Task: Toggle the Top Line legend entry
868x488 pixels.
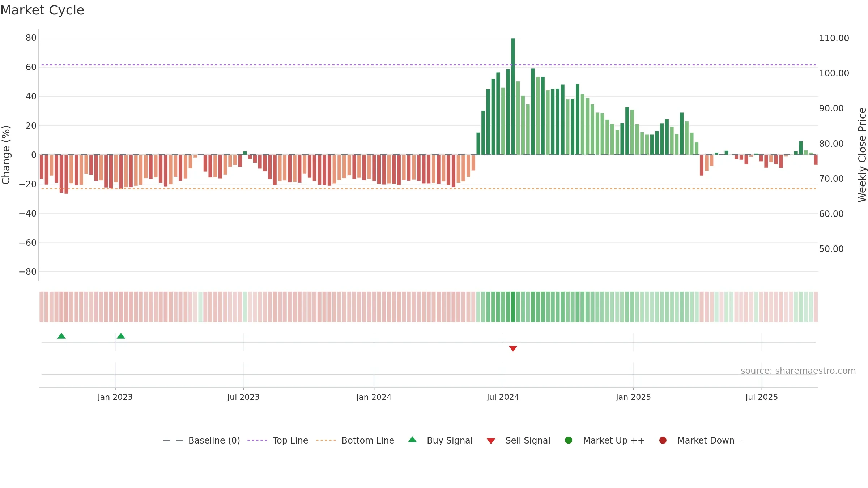Action: tap(278, 440)
